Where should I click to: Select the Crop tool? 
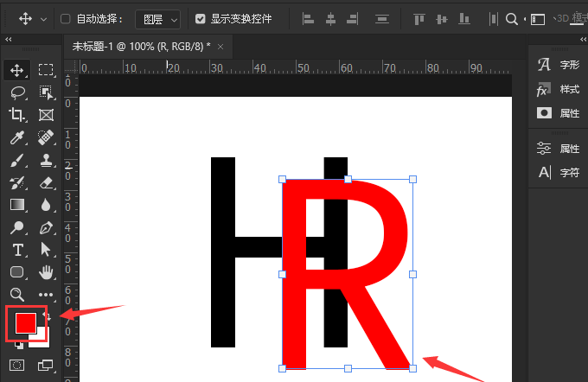[x=17, y=115]
